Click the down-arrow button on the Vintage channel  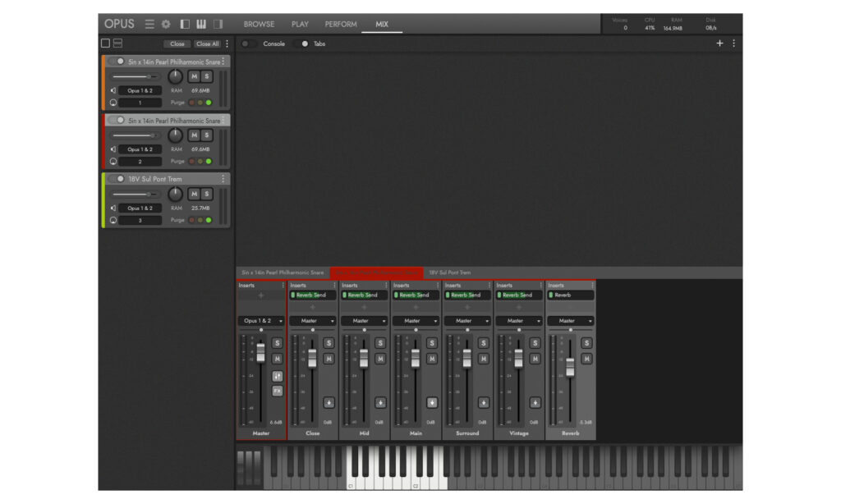click(535, 403)
